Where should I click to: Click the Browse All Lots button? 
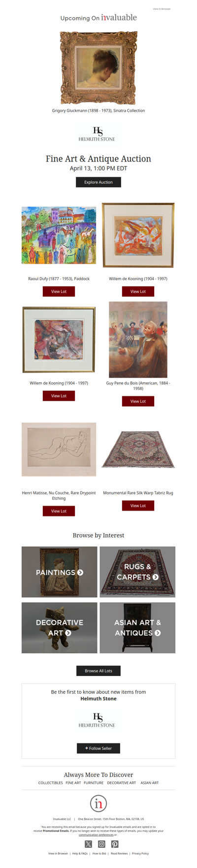[98, 671]
